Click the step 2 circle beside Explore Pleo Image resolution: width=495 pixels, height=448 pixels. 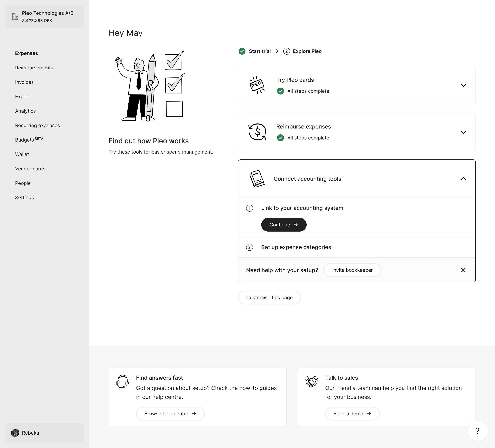tap(286, 51)
